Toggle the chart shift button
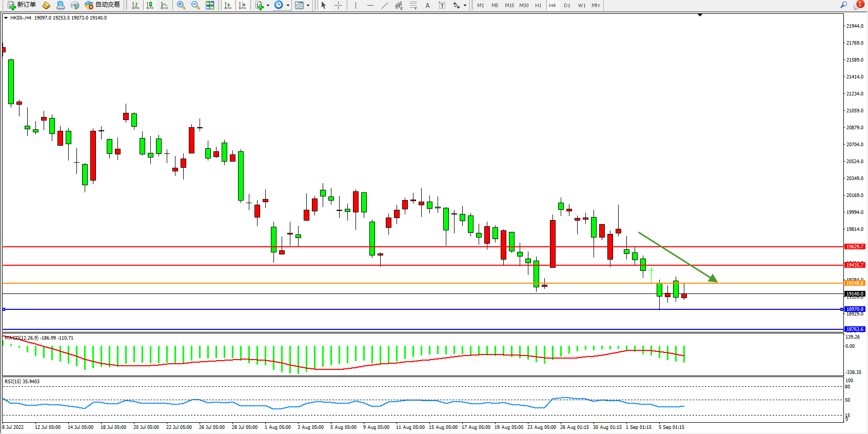The width and height of the screenshot is (868, 434). point(242,5)
